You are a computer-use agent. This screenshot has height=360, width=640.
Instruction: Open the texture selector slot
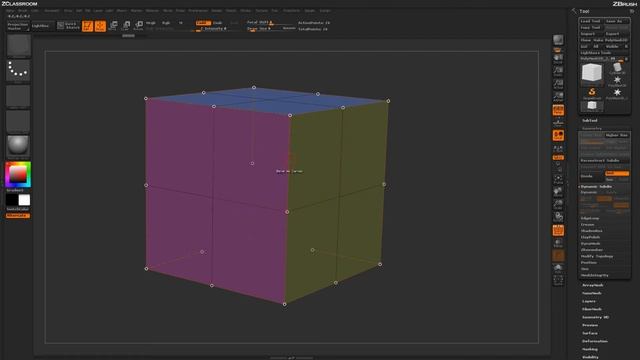(18, 121)
